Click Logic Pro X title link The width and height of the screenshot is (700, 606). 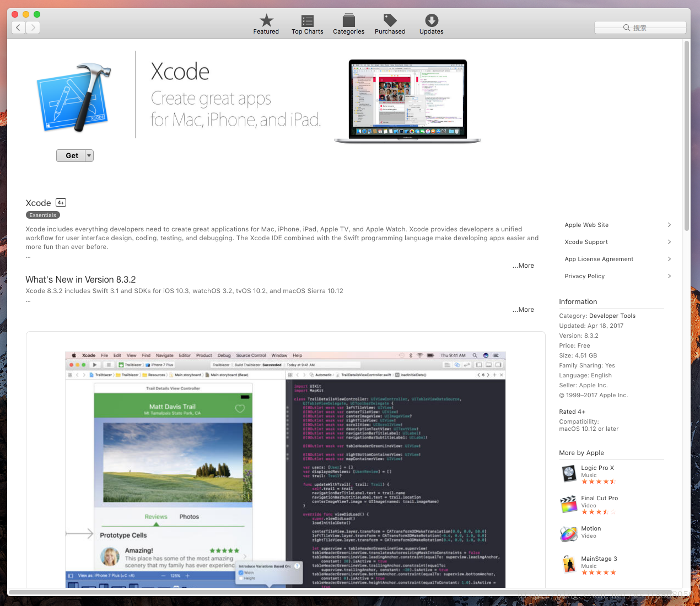coord(597,468)
